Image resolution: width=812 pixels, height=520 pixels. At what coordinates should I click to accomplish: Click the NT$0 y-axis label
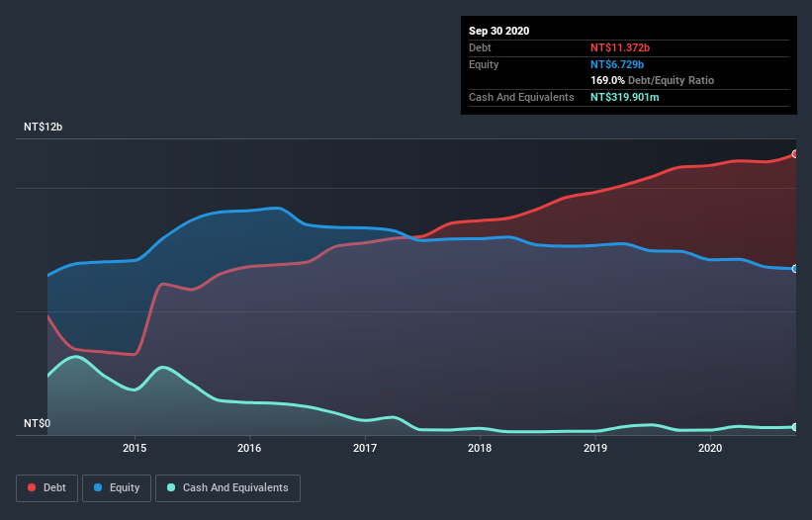point(38,424)
